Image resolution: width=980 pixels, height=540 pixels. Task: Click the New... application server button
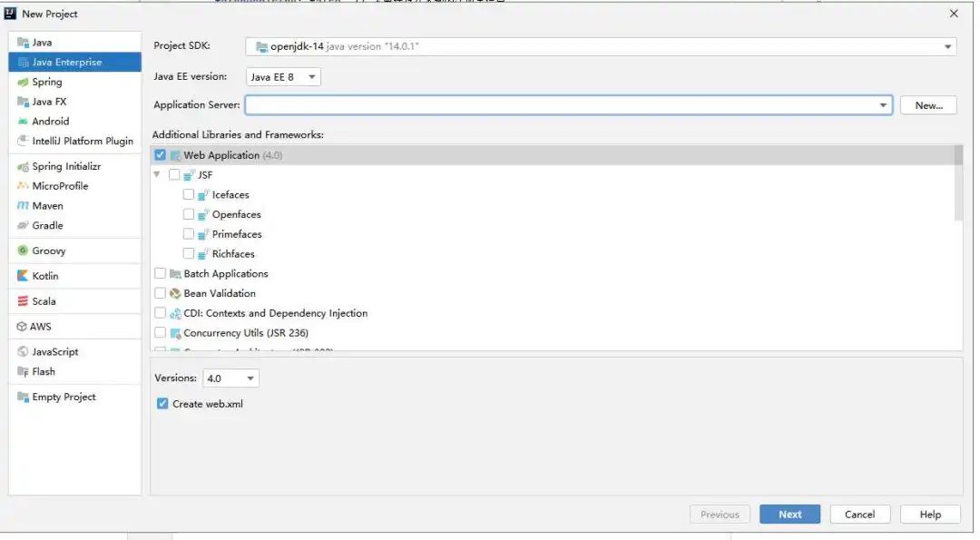pyautogui.click(x=929, y=105)
